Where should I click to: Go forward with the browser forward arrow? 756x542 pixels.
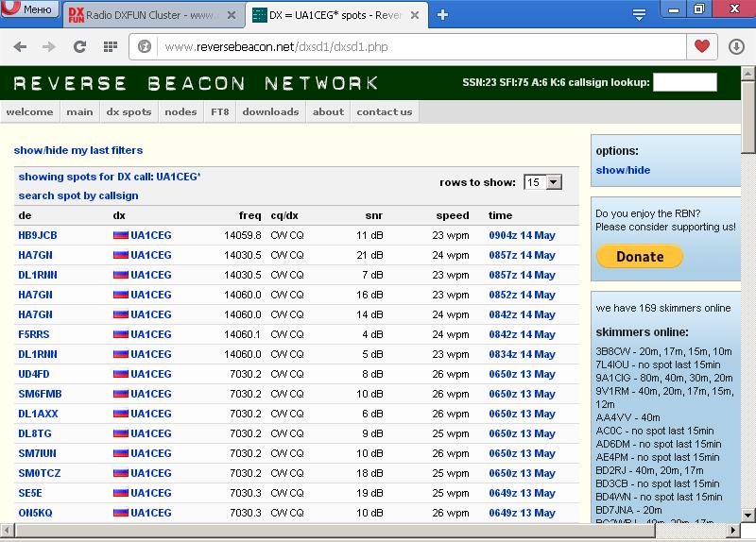49,46
